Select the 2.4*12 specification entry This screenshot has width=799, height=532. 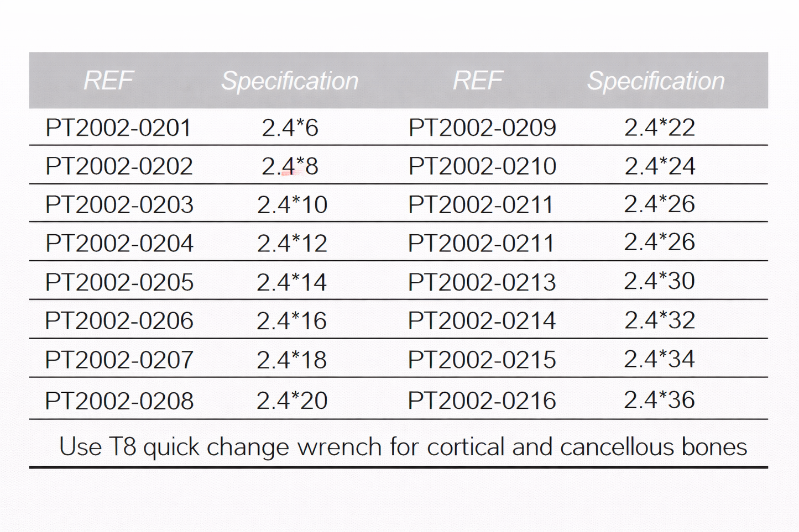(x=292, y=243)
